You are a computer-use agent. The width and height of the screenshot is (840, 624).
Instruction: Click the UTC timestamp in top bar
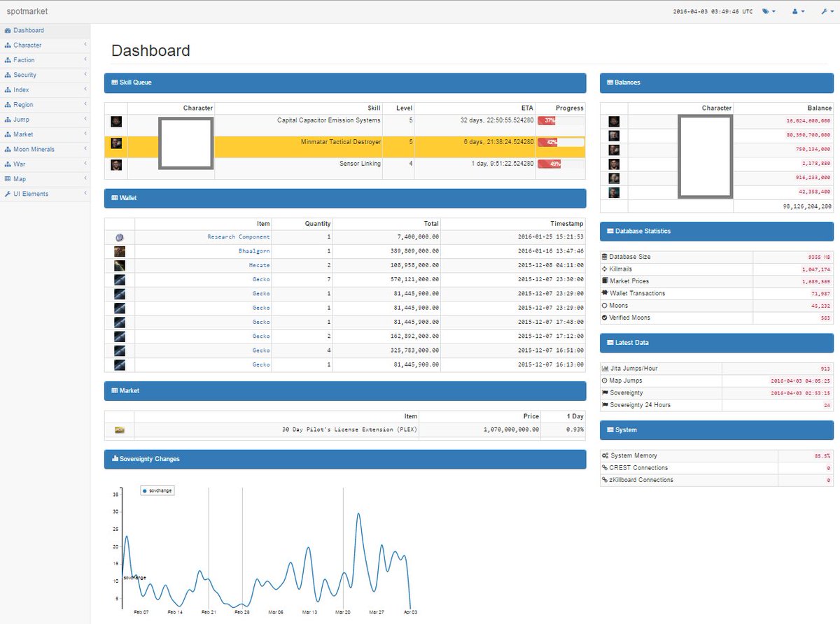click(713, 12)
